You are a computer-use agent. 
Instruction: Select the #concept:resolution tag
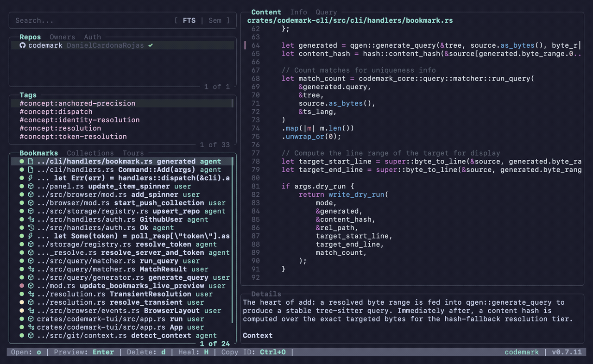pyautogui.click(x=122, y=128)
